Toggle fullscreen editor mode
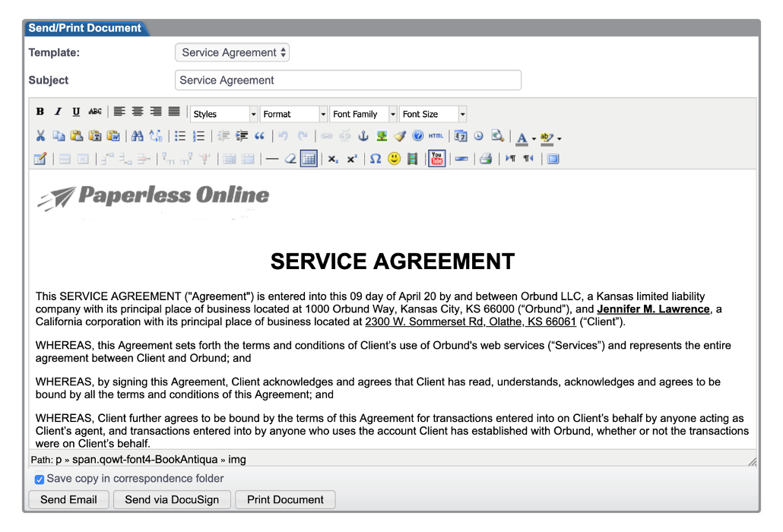This screenshot has height=532, width=783. [553, 159]
